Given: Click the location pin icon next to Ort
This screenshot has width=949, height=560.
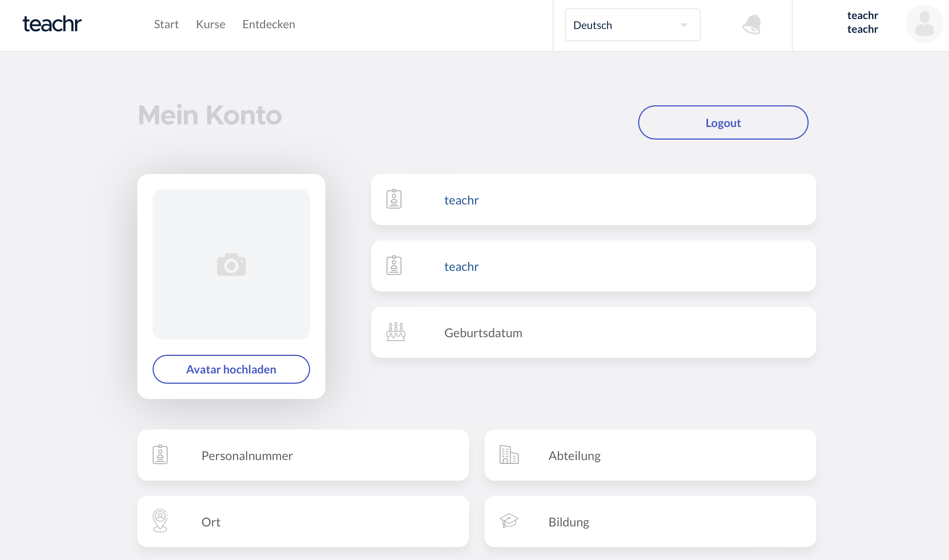Looking at the screenshot, I should tap(160, 521).
